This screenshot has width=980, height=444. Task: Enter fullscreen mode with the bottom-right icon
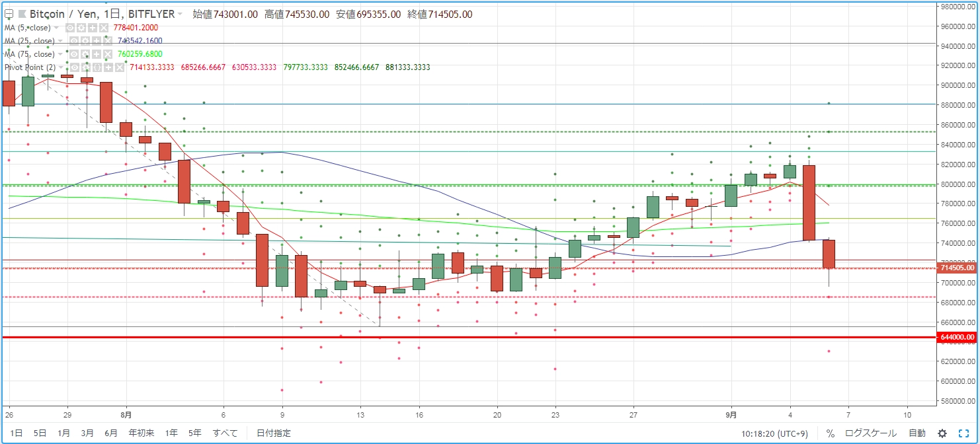(x=963, y=433)
